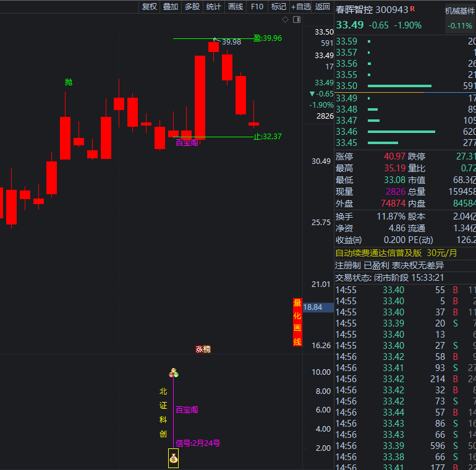Click the 自动续费通达信普及版 promotion link
Viewport: 476px width, 470px height.
click(x=378, y=253)
